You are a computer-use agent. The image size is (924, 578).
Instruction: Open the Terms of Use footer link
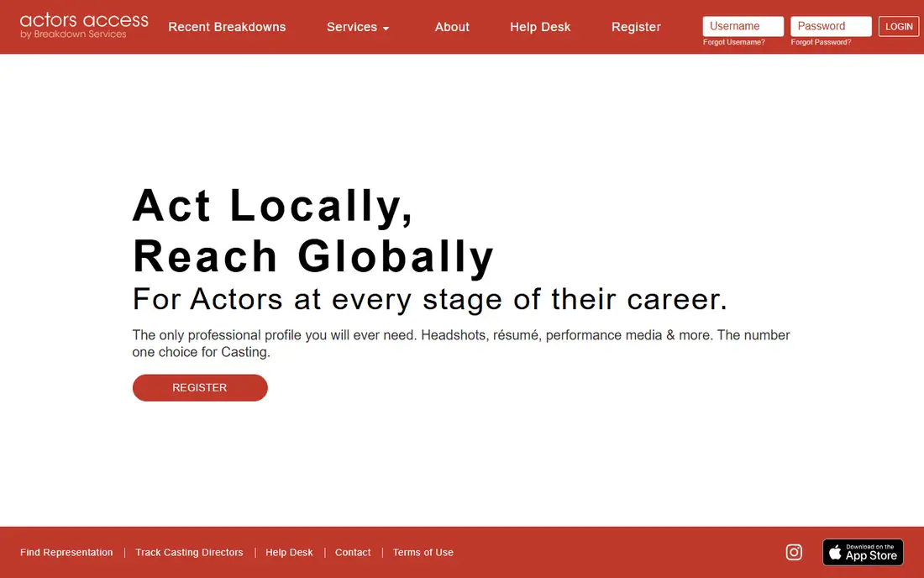click(x=423, y=552)
